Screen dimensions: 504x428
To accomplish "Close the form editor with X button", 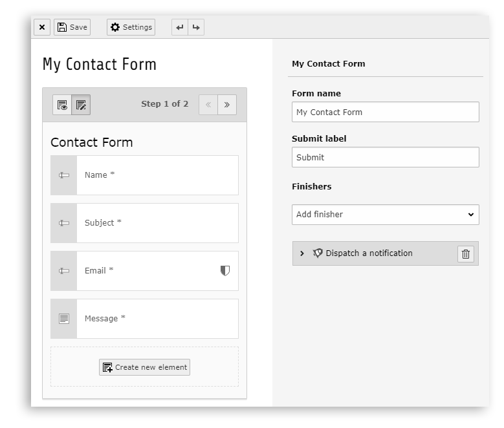I will (41, 27).
